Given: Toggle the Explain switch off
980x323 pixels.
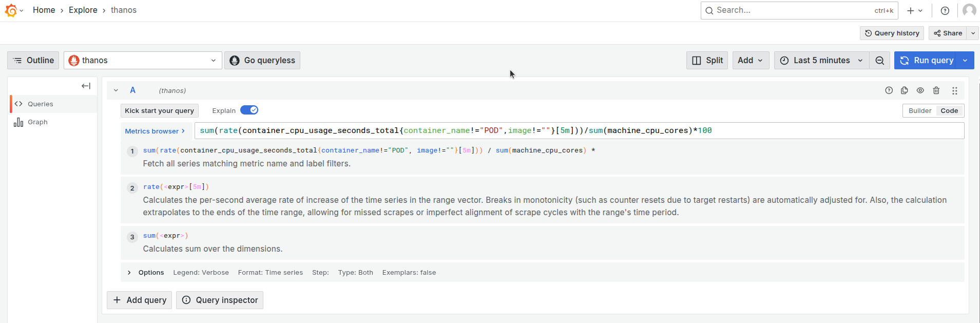Looking at the screenshot, I should (x=249, y=110).
